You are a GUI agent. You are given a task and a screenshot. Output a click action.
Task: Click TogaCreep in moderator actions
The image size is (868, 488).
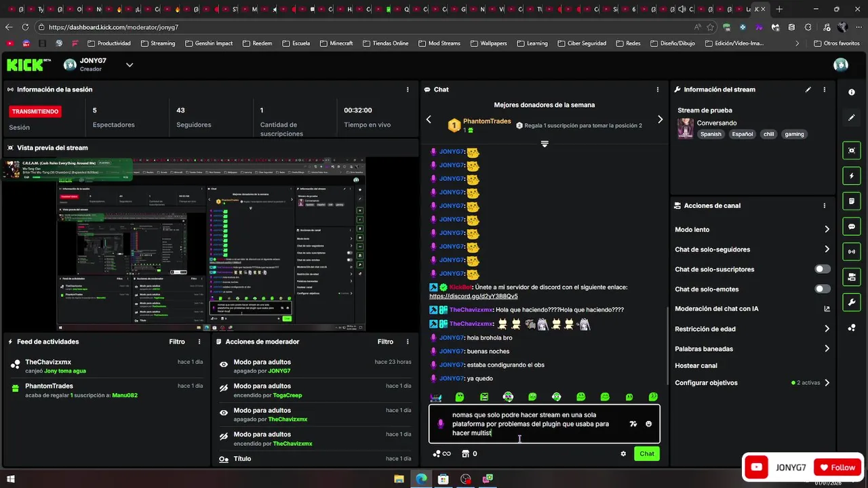point(287,395)
